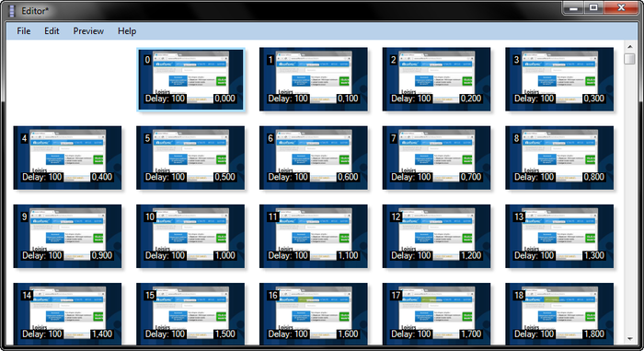Click the 1,300 timestamp on frame 13

[x=594, y=255]
